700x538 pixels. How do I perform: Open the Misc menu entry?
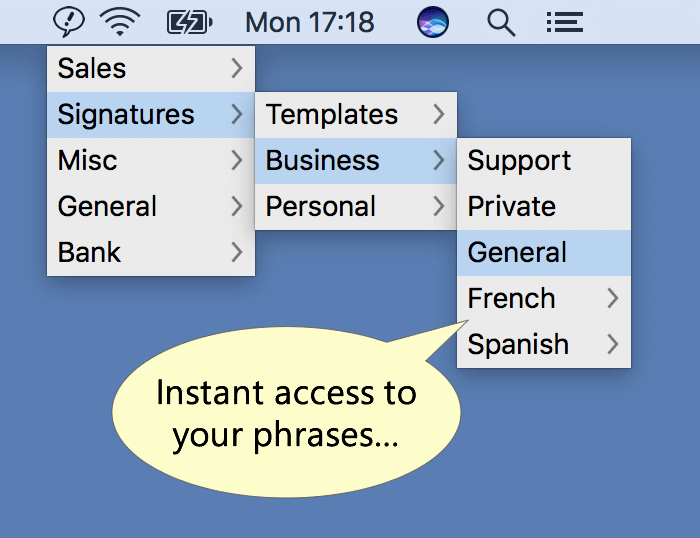click(151, 161)
